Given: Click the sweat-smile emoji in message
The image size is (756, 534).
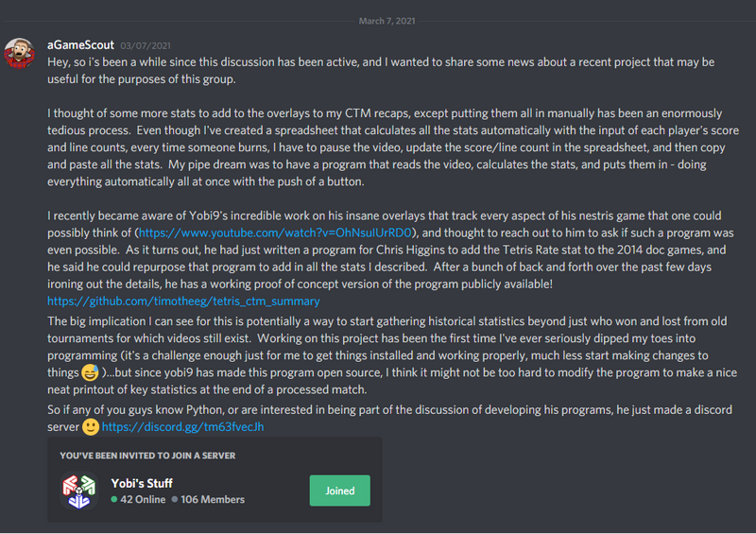Looking at the screenshot, I should [90, 372].
